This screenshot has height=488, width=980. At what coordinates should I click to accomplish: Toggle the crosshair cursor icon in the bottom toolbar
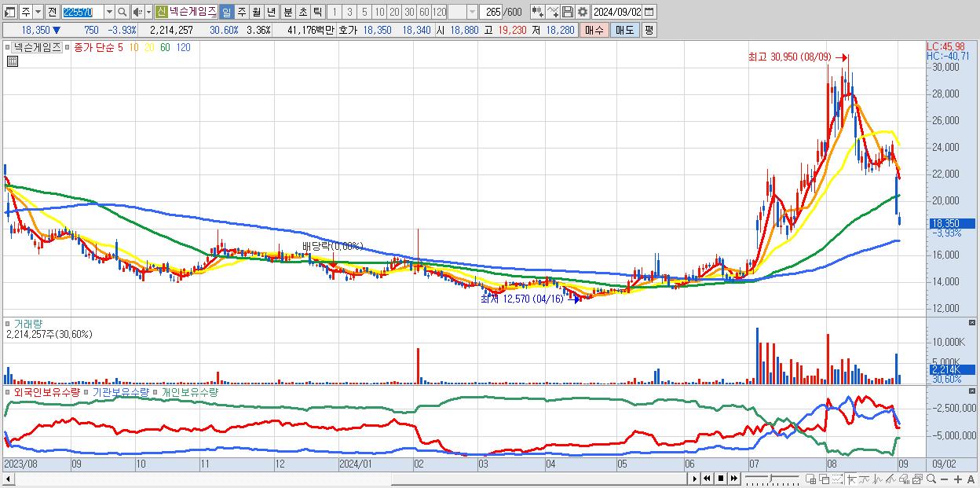(x=851, y=479)
